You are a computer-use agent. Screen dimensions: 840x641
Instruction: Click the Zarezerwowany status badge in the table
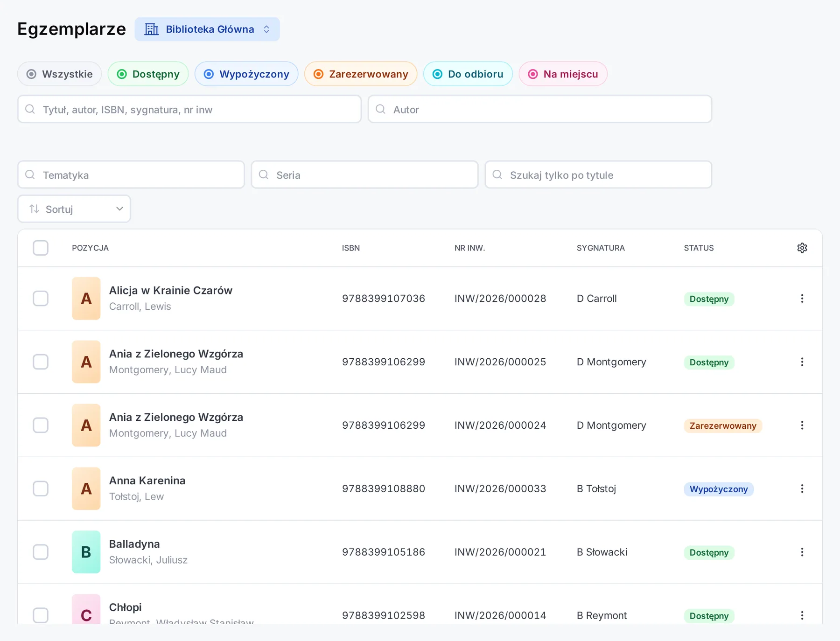coord(723,425)
